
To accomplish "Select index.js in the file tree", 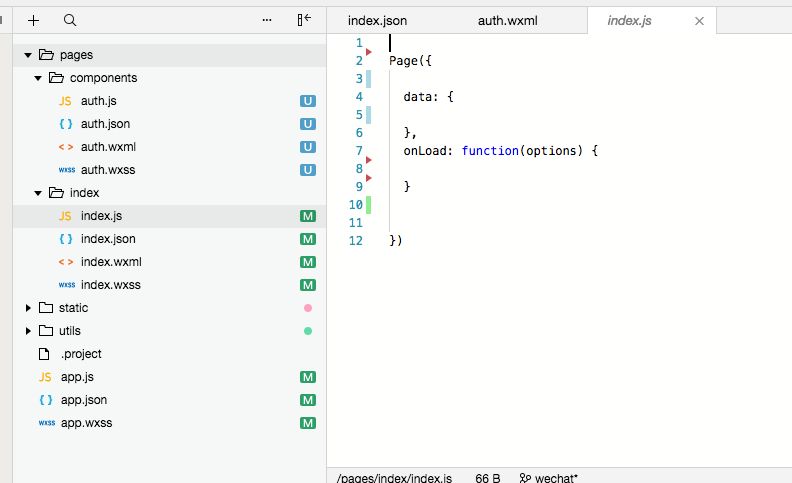I will pos(101,216).
